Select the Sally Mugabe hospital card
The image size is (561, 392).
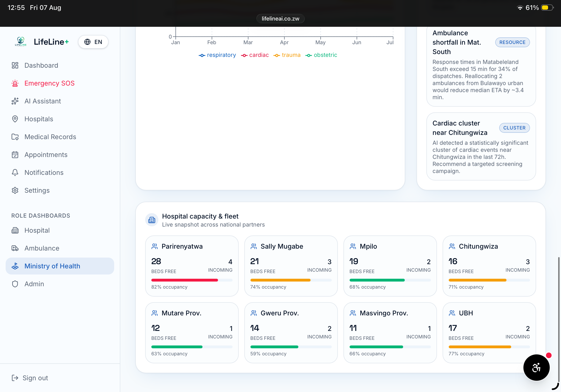pyautogui.click(x=291, y=266)
